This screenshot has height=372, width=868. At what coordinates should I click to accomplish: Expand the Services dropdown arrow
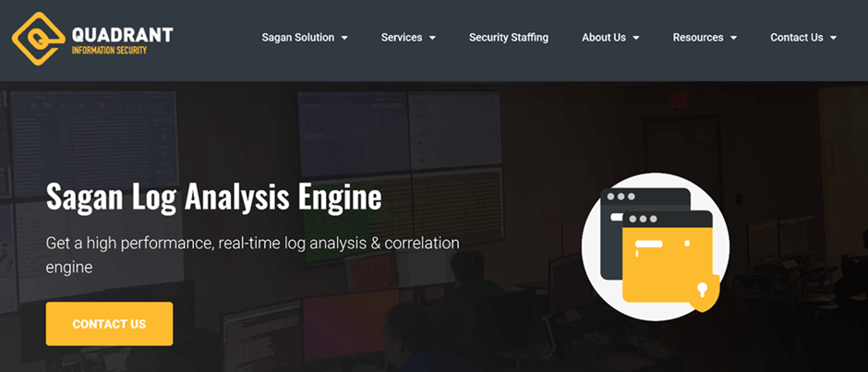432,38
